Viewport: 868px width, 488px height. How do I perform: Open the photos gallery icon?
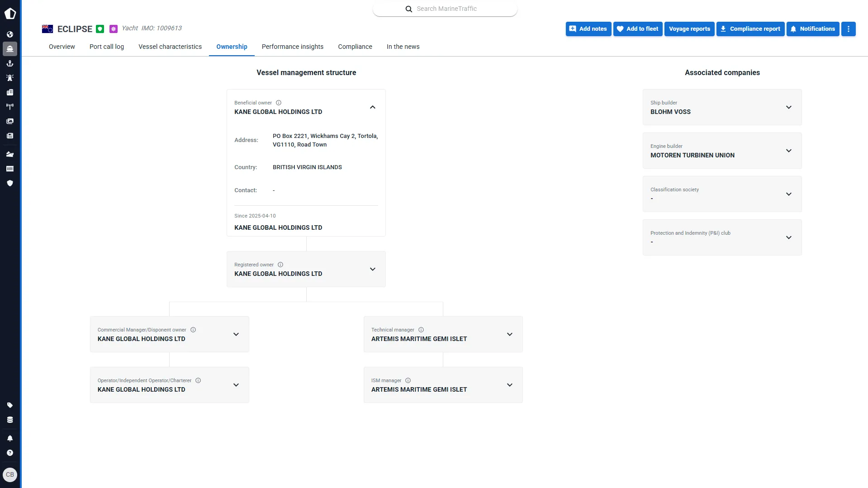point(10,121)
